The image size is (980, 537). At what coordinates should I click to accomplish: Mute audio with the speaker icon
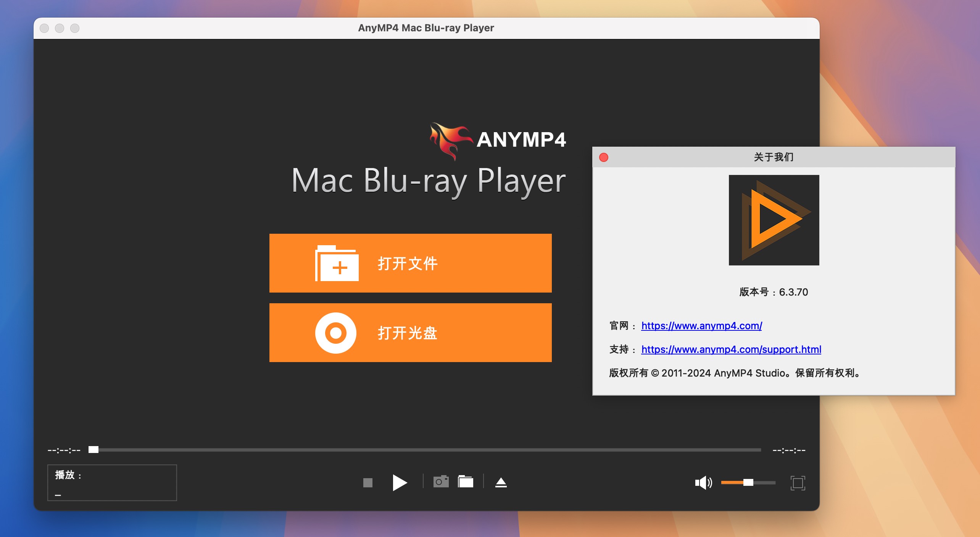pyautogui.click(x=703, y=483)
